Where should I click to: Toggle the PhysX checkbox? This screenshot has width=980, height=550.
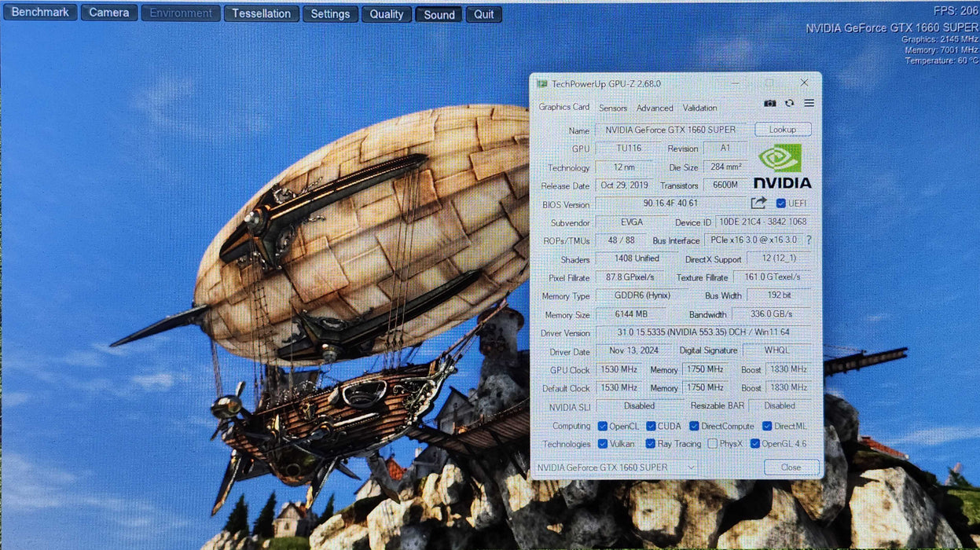click(x=712, y=444)
